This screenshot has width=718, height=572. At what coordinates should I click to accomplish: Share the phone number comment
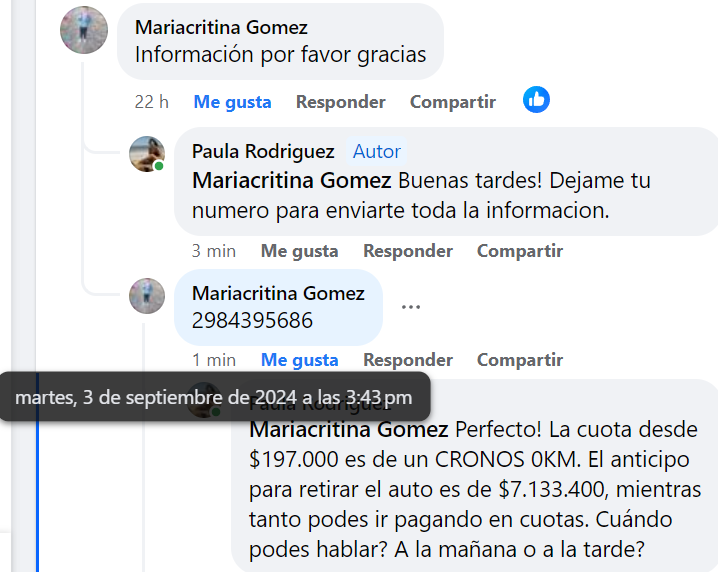[x=519, y=360]
